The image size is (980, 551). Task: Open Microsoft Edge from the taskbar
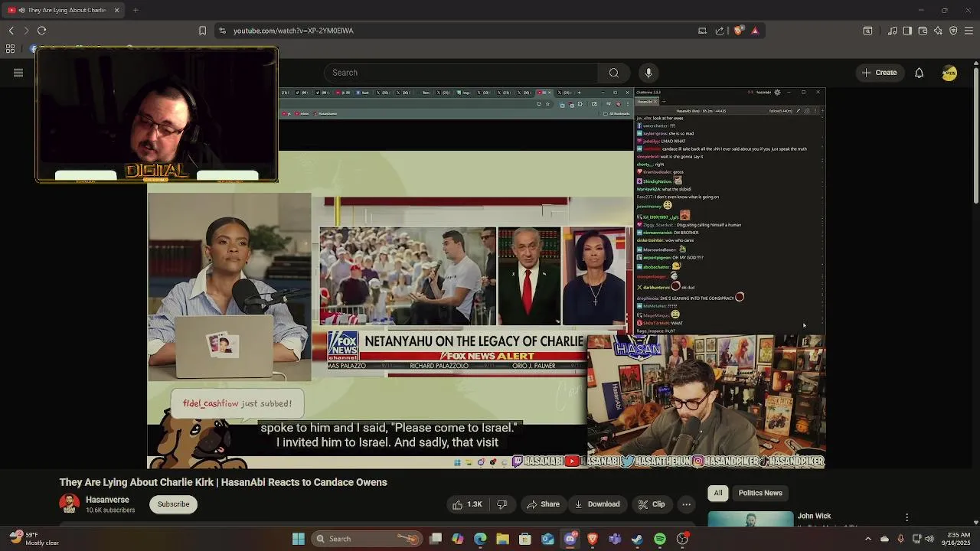[480, 539]
